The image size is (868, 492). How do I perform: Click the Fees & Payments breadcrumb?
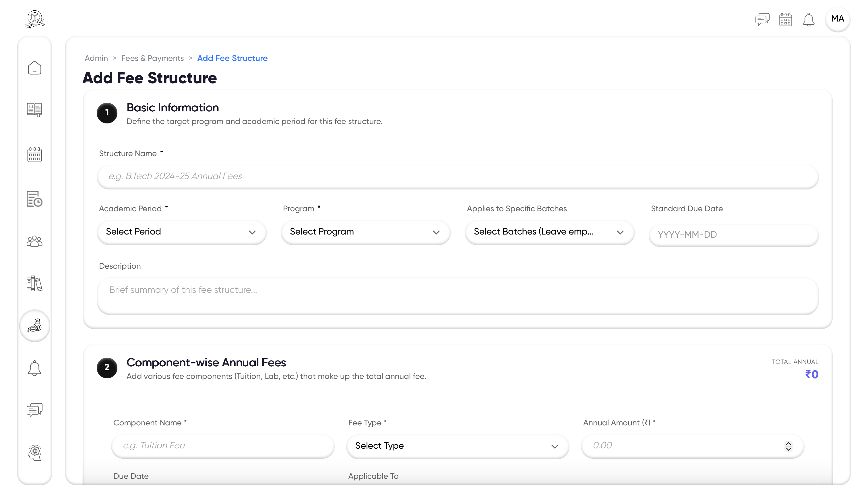(152, 58)
